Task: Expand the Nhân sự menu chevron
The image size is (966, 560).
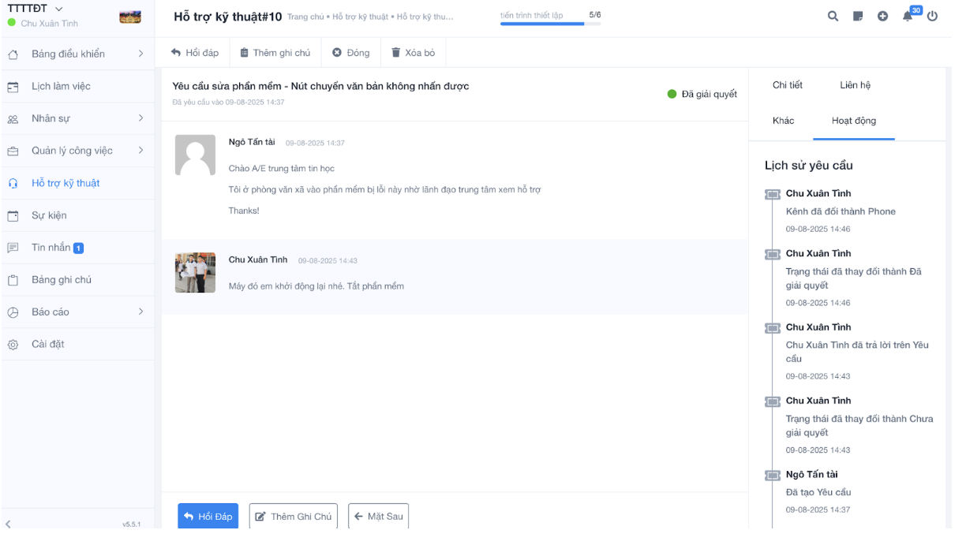Action: pos(140,118)
